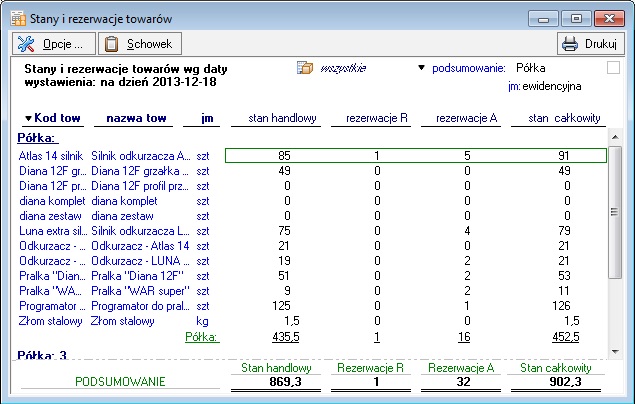The width and height of the screenshot is (635, 404).
Task: Toggle the checkbox next to Półka summary
Action: pos(613,68)
